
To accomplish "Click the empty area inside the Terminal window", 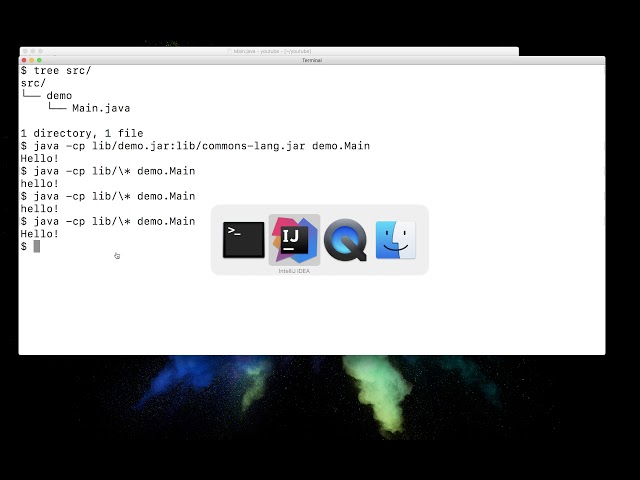I will point(300,310).
